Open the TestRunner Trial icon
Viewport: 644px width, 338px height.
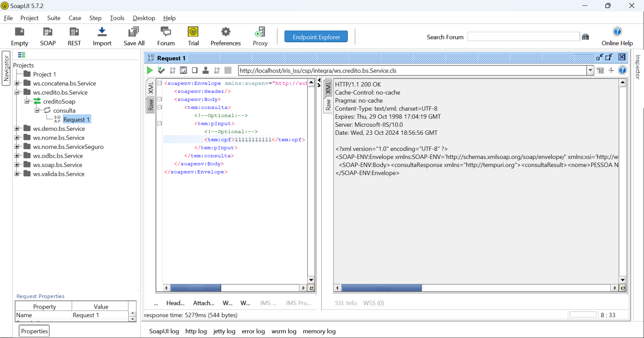coord(193,32)
